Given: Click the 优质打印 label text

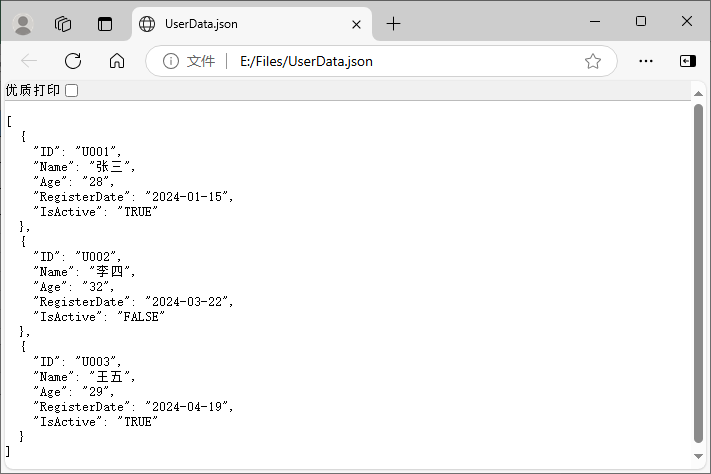Looking at the screenshot, I should point(33,90).
